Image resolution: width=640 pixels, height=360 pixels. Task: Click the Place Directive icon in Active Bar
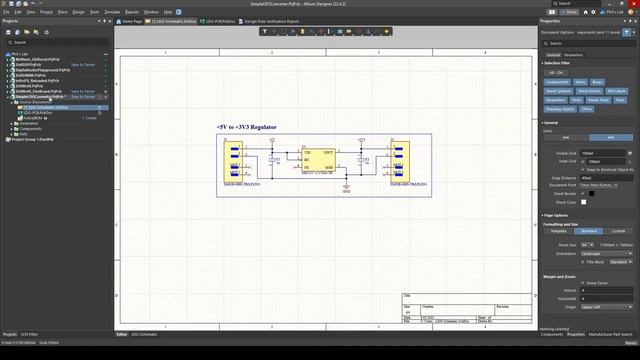click(x=359, y=31)
